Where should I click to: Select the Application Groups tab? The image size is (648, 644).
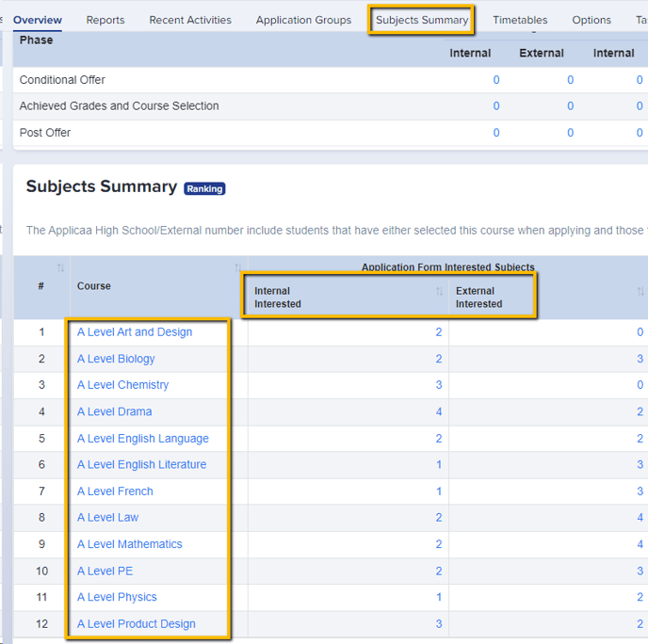tap(303, 20)
